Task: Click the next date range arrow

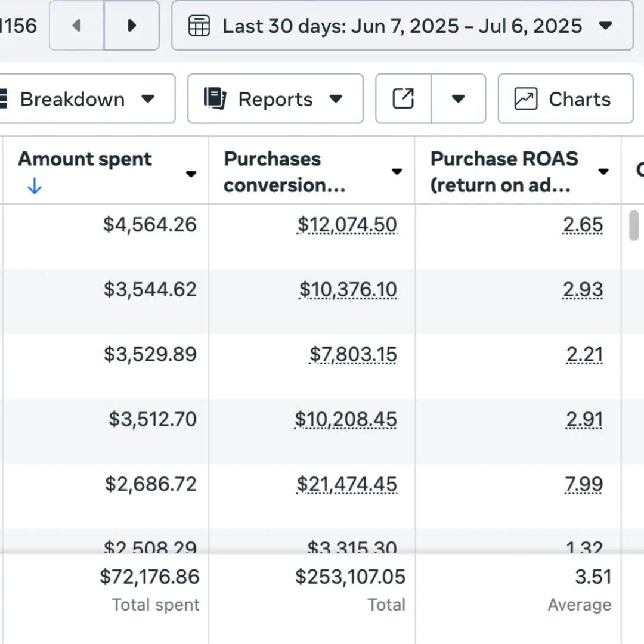Action: 132,26
